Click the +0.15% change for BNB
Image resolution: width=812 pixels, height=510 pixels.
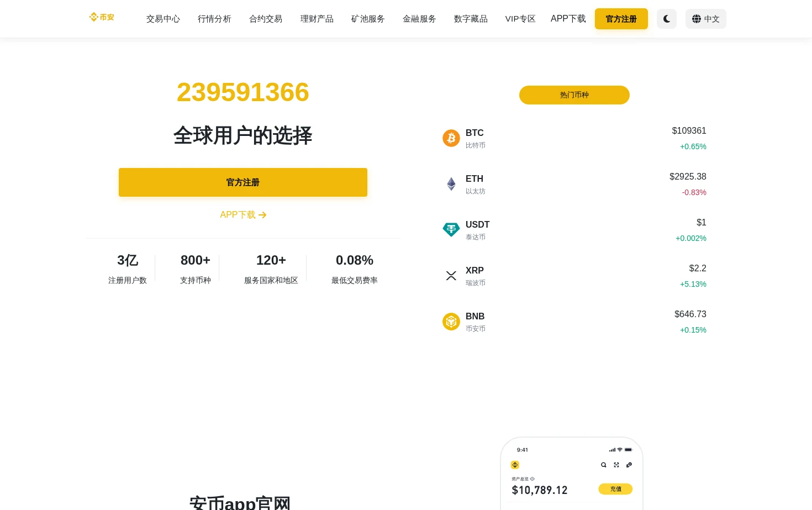point(693,330)
